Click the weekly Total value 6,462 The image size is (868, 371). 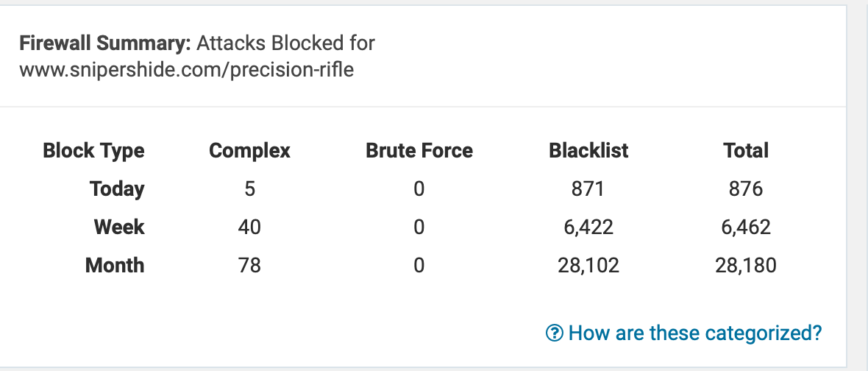point(746,227)
